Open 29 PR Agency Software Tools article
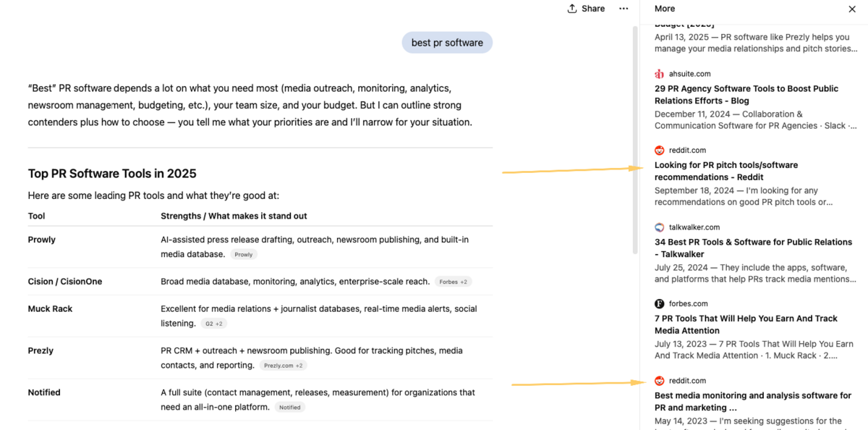Viewport: 868px width, 430px height. [x=746, y=95]
